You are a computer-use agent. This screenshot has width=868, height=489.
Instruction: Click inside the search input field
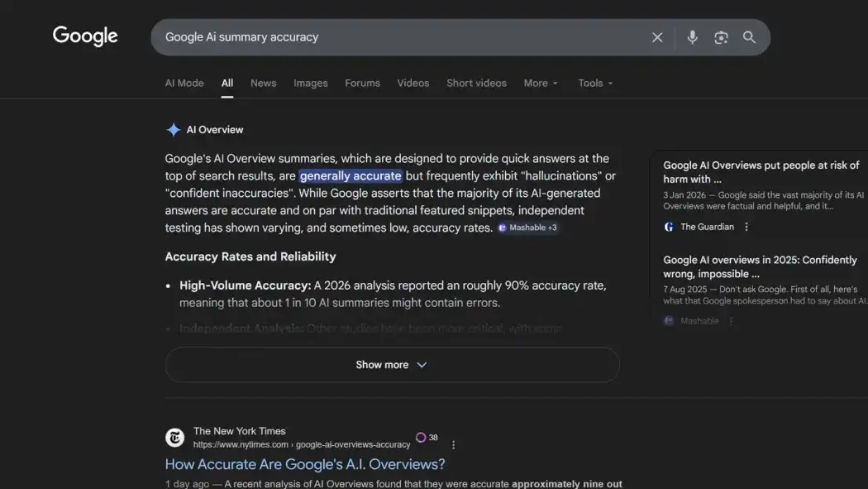[372, 36]
